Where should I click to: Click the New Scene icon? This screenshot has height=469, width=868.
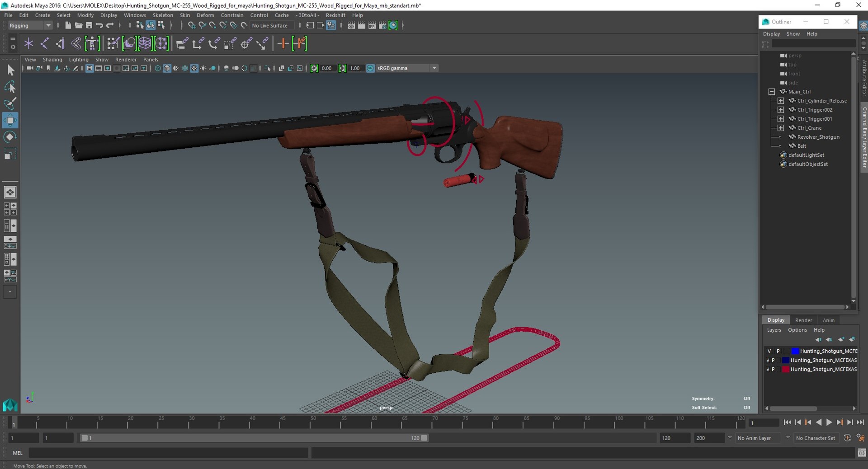(68, 25)
